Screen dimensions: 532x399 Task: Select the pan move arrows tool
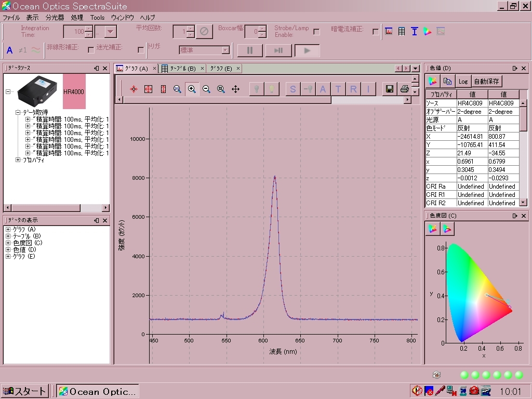coord(235,89)
